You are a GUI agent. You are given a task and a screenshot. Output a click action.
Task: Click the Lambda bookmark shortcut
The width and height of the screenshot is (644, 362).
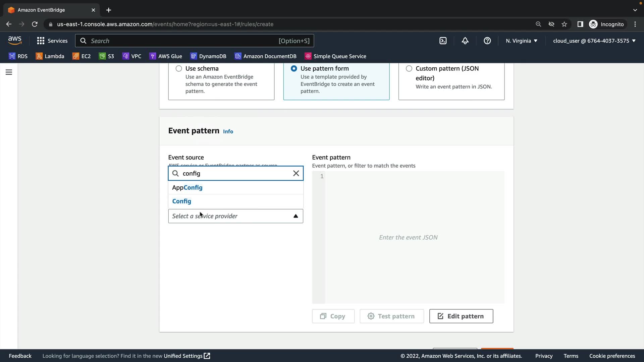[50, 56]
